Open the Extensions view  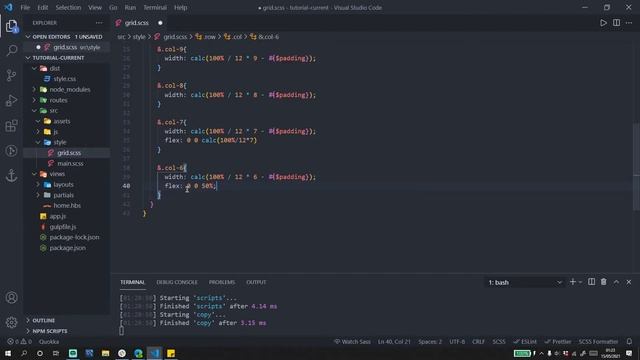11,126
